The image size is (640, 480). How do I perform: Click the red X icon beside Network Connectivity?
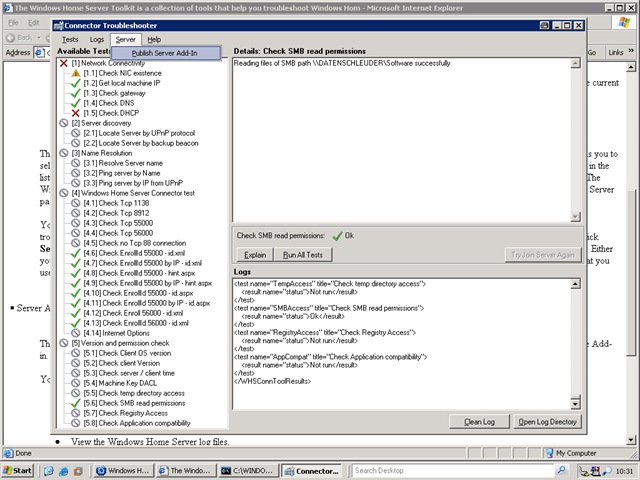coord(64,63)
